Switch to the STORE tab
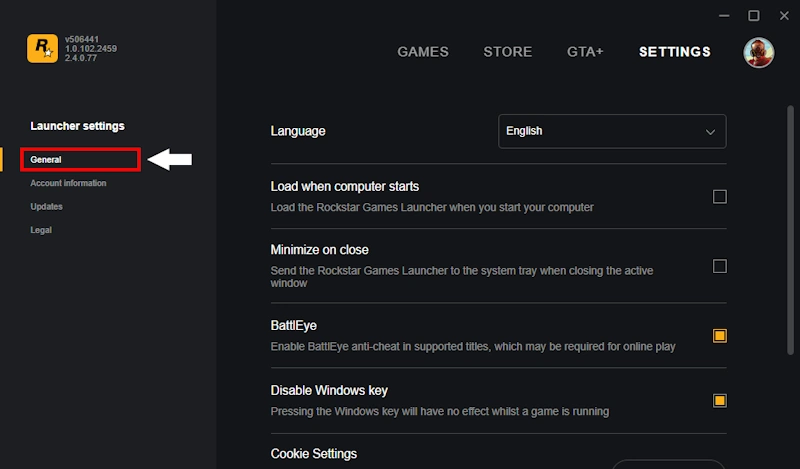 [508, 52]
